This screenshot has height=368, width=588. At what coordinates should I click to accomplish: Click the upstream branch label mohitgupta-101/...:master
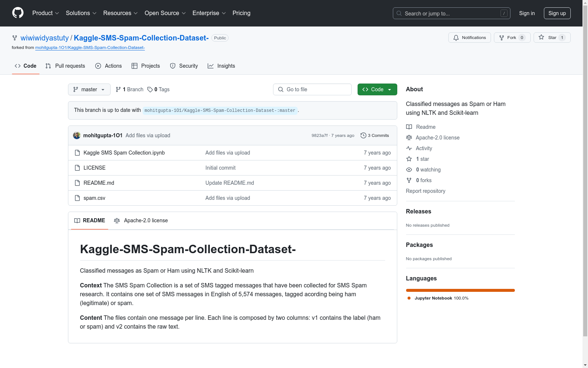click(220, 110)
